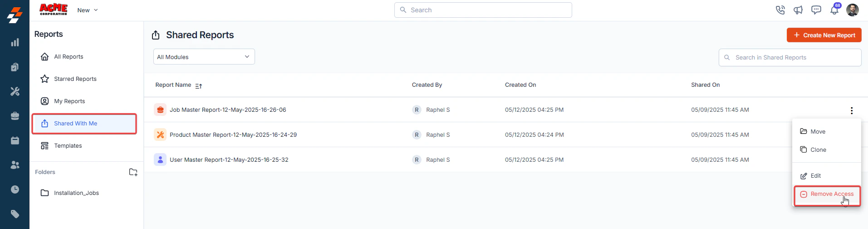This screenshot has height=229, width=868.
Task: Click Raphel S in Product Master Report row
Action: click(438, 135)
